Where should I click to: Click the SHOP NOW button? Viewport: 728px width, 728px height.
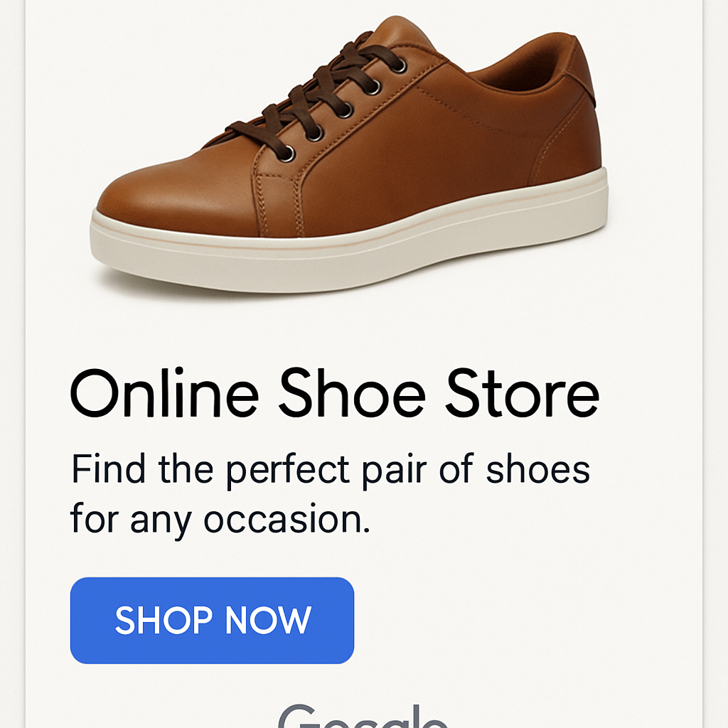(212, 620)
